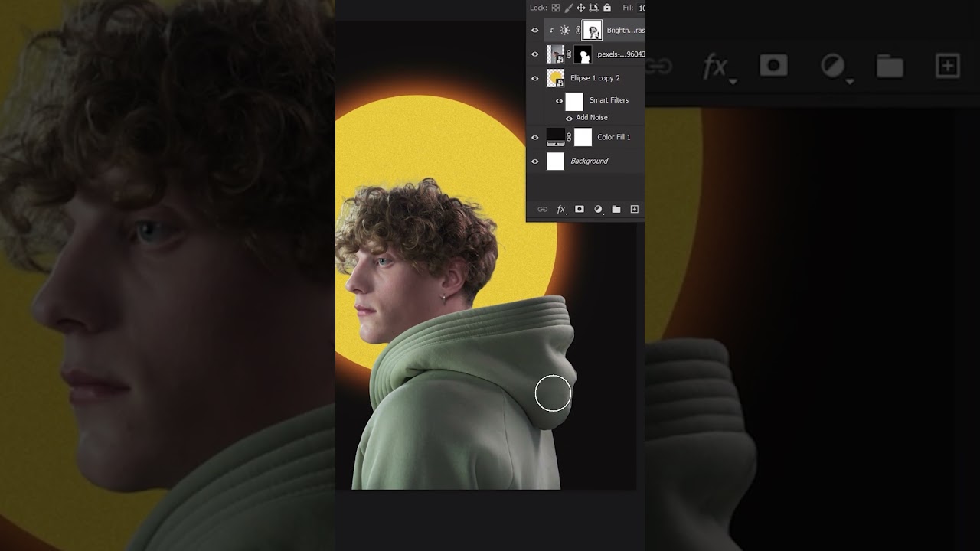Image resolution: width=980 pixels, height=551 pixels.
Task: Hide the Background layer
Action: pyautogui.click(x=535, y=161)
